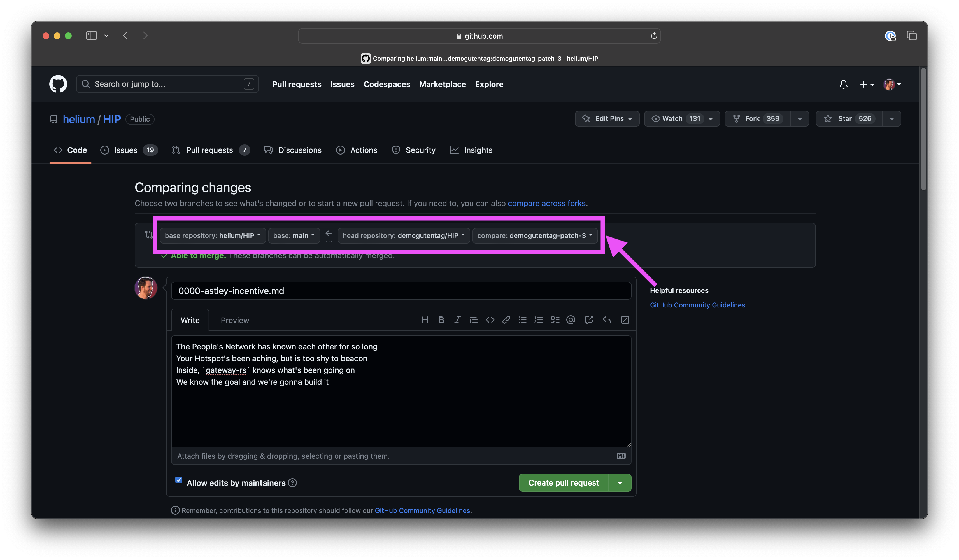Click the code formatting icon
Image resolution: width=959 pixels, height=560 pixels.
pyautogui.click(x=490, y=320)
